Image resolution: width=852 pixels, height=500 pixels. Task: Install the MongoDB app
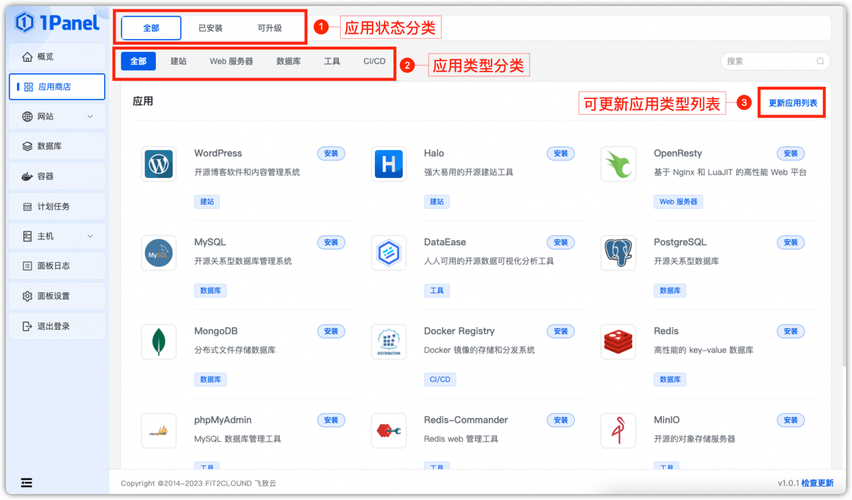331,332
